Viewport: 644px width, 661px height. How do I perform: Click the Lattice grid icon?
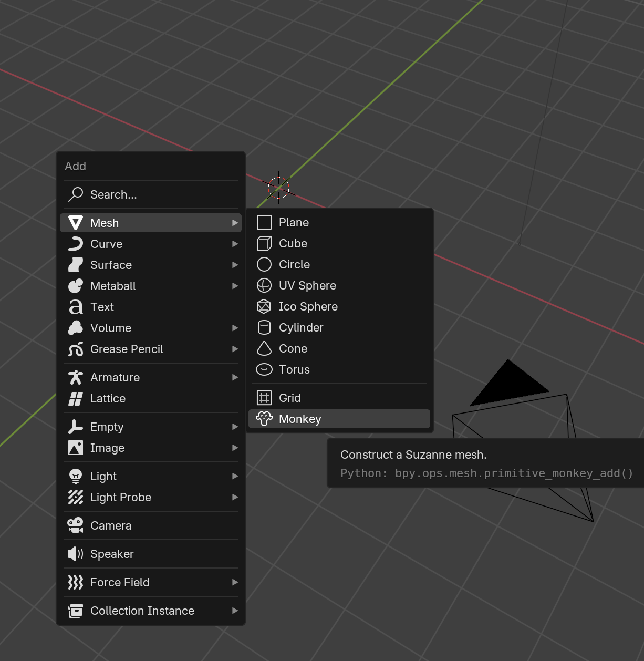coord(76,398)
